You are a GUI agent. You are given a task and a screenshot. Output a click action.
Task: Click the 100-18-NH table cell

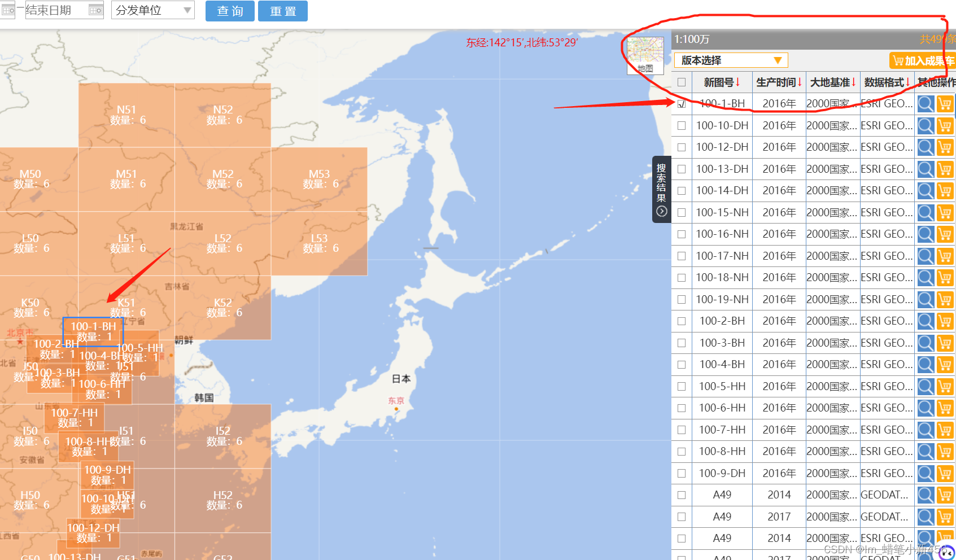point(722,277)
